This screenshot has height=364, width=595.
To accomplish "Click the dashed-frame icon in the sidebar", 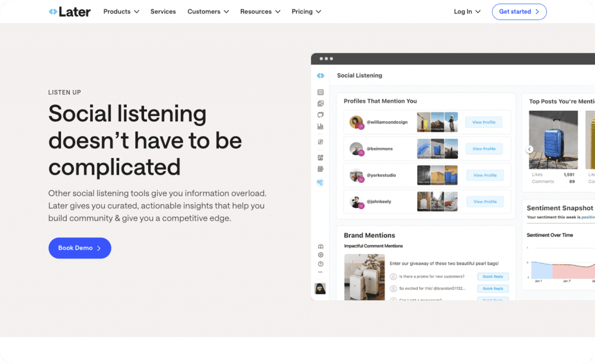I will 321,142.
